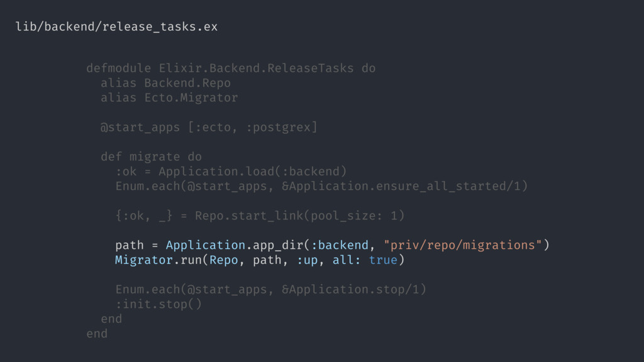Click pool_size: 1 argument

pos(353,216)
